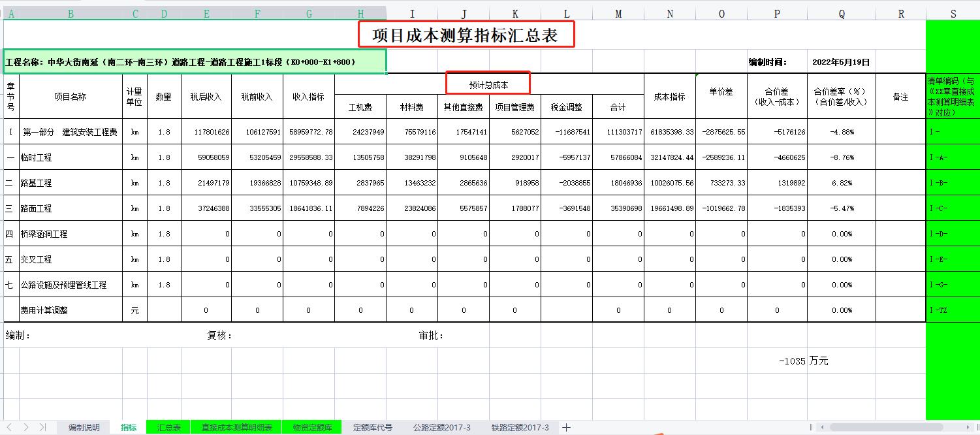Open the 汇总表 sheet tab
The width and height of the screenshot is (980, 435).
point(167,427)
